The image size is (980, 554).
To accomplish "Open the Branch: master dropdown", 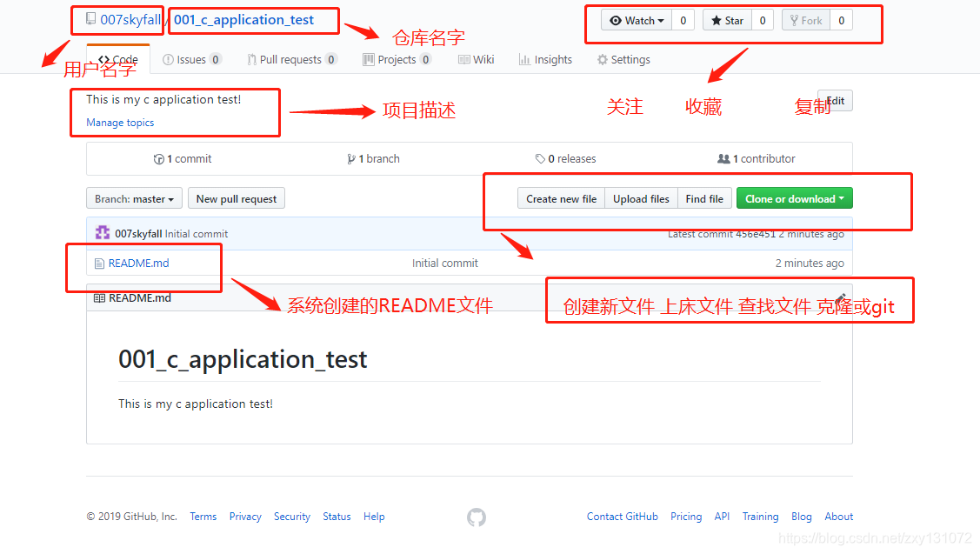I will tap(135, 199).
